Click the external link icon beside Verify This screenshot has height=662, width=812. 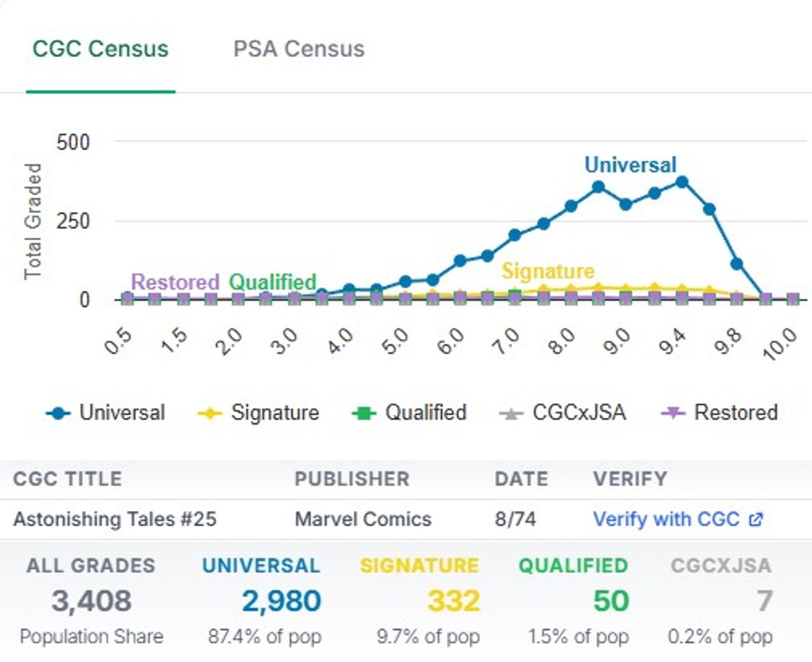[756, 520]
